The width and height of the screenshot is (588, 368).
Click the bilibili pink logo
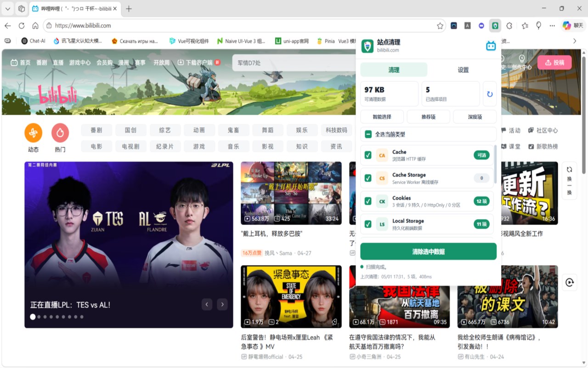point(57,94)
